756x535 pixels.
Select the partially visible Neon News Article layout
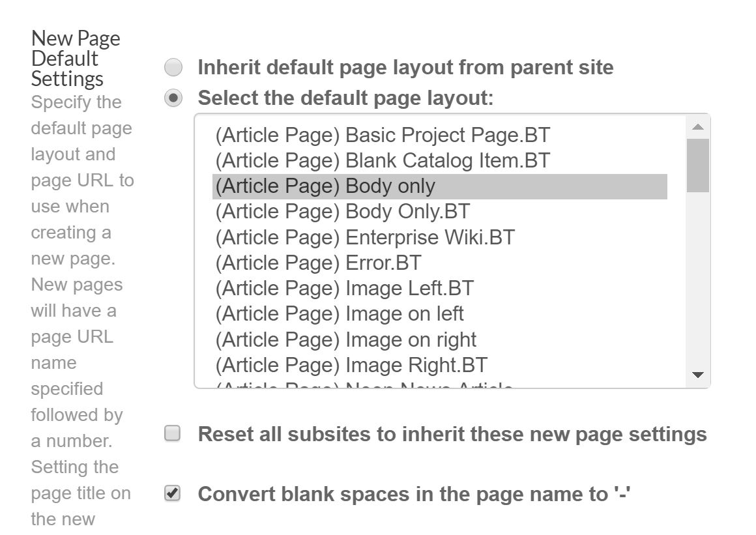click(352, 386)
